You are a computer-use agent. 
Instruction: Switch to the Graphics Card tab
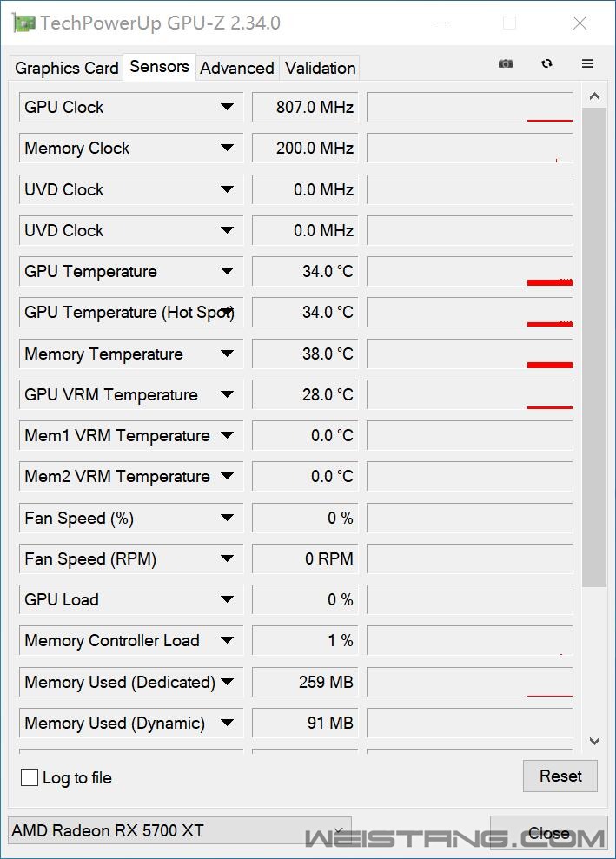point(67,68)
